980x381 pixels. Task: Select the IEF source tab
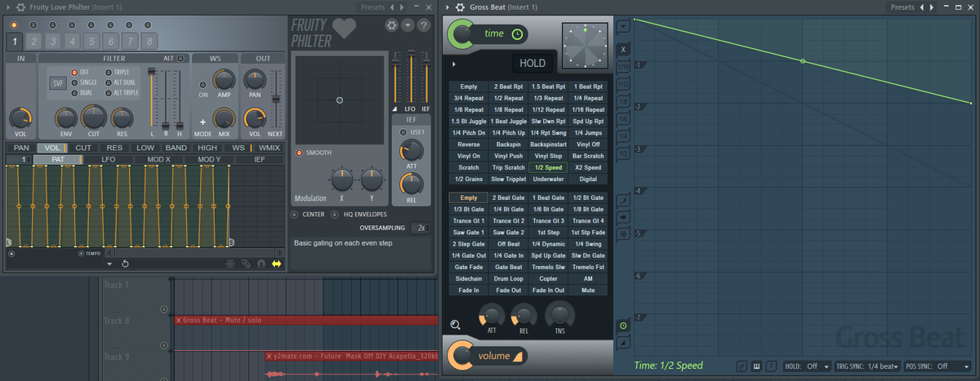tap(259, 159)
